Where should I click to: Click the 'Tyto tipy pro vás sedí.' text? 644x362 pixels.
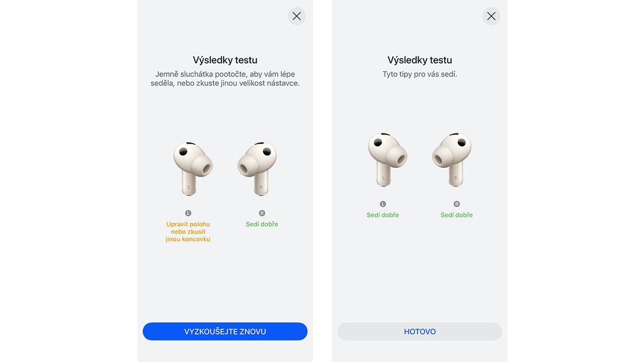[x=420, y=74]
